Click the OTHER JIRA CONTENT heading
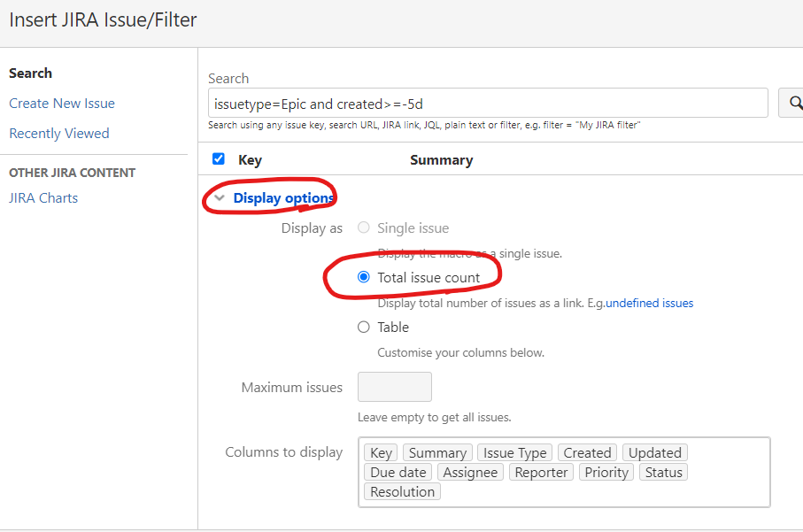The width and height of the screenshot is (803, 532). [x=73, y=173]
